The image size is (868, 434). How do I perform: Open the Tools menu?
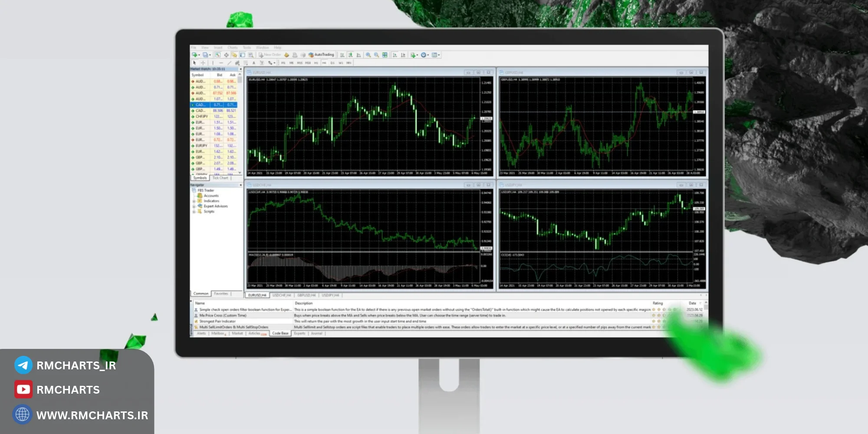pos(247,47)
